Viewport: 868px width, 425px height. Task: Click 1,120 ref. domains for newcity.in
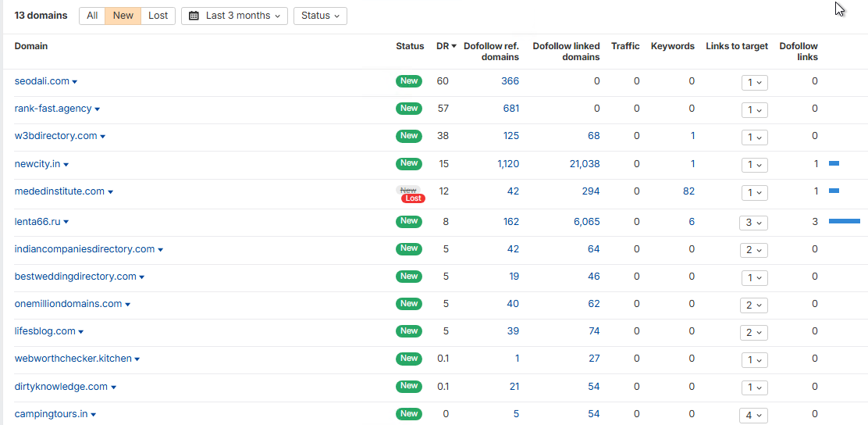point(507,164)
